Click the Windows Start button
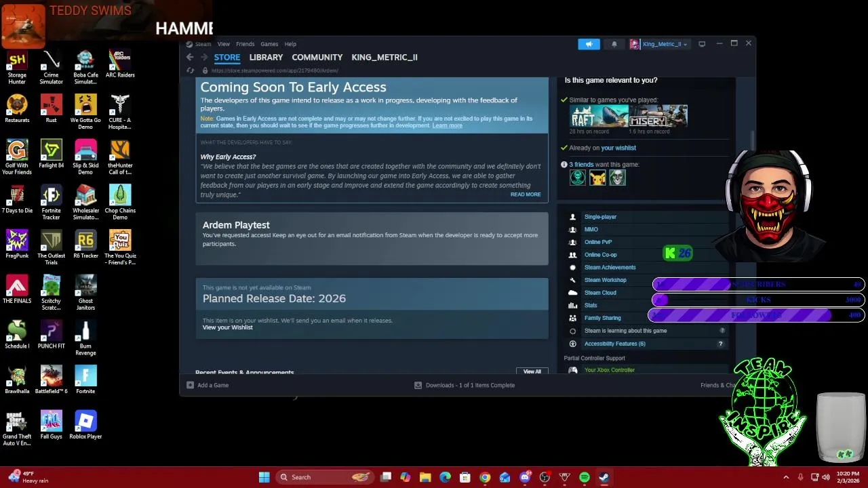The height and width of the screenshot is (488, 868). (264, 477)
